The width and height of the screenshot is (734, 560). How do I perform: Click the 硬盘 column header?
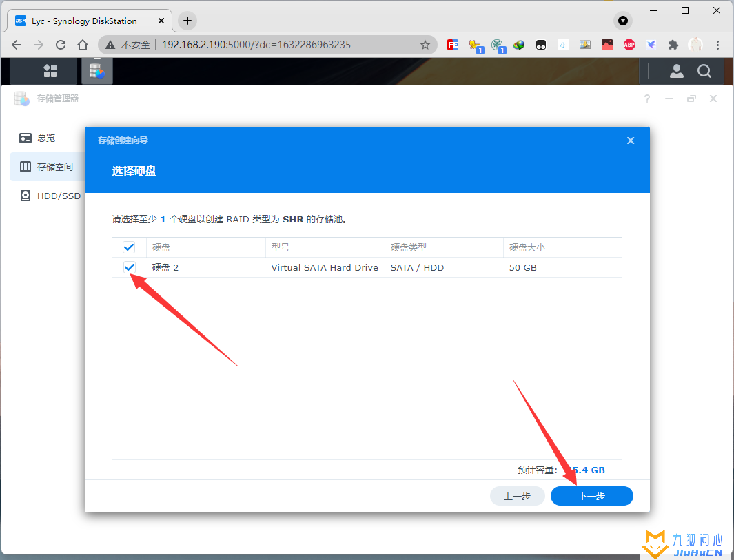click(x=206, y=247)
